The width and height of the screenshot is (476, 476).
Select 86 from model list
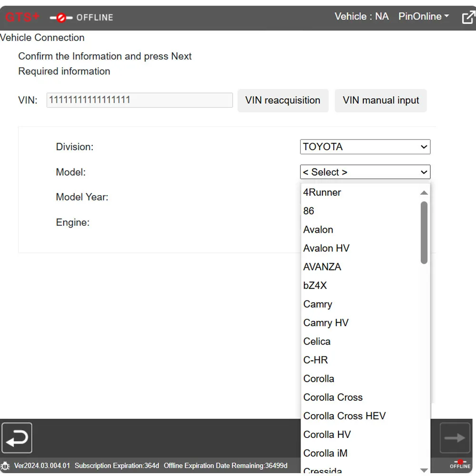point(361,211)
